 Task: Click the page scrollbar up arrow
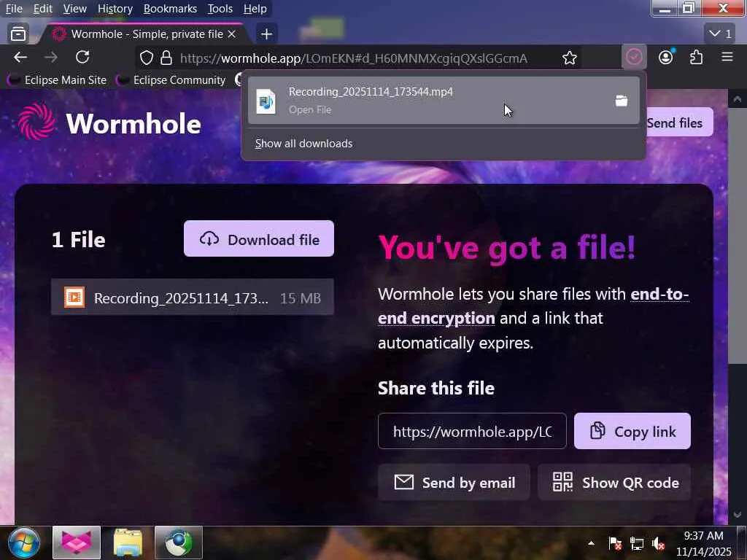737,99
